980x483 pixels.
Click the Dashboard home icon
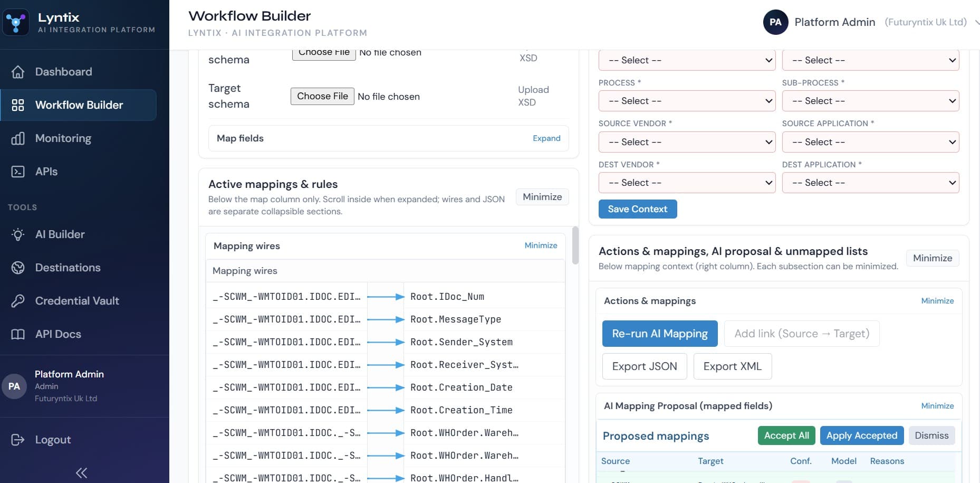pyautogui.click(x=18, y=72)
